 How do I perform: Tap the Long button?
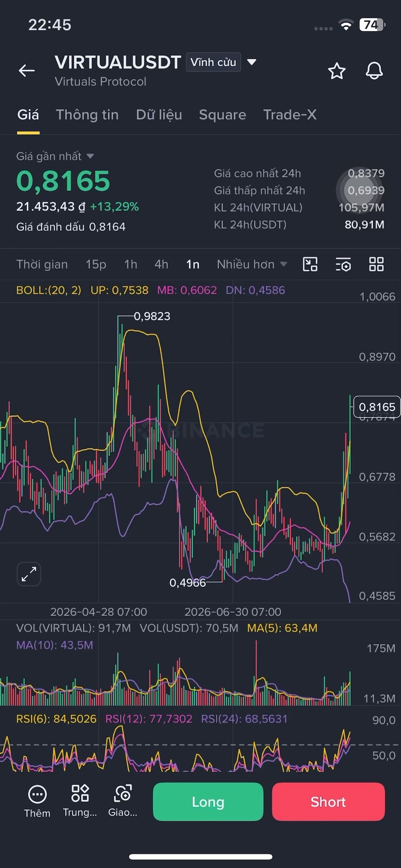coord(208,802)
